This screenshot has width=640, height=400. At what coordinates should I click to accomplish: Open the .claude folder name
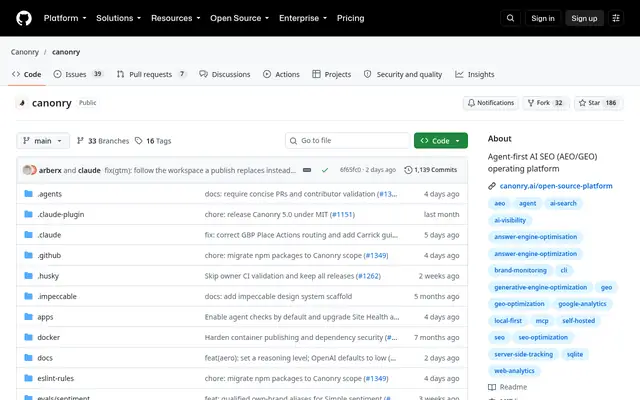click(x=49, y=235)
